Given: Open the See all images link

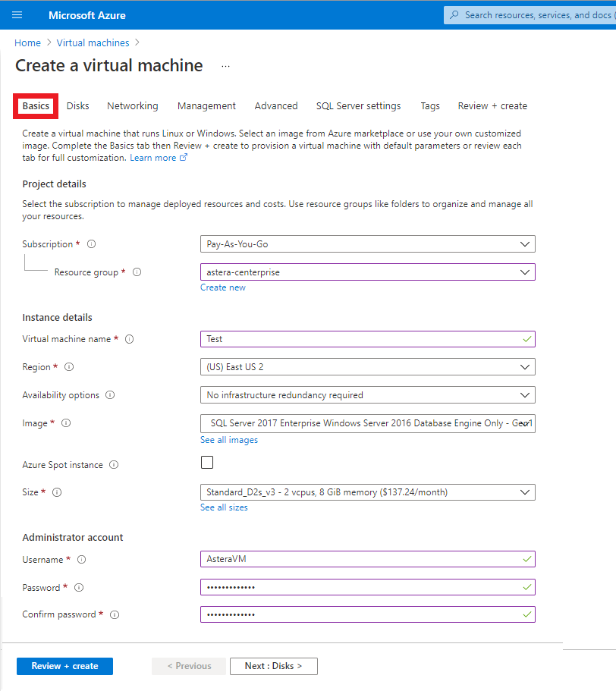Looking at the screenshot, I should (x=229, y=440).
